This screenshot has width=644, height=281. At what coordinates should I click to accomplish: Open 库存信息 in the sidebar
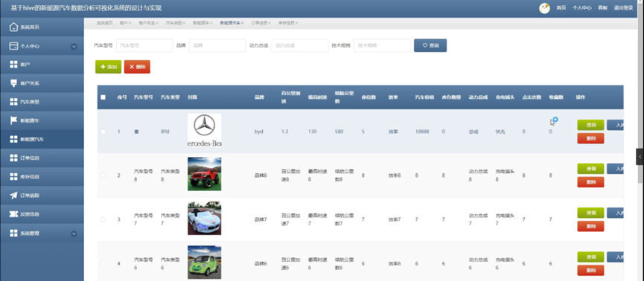coord(42,177)
